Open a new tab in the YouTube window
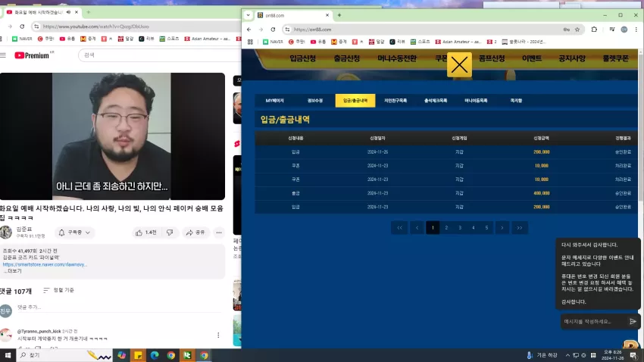644x362 pixels. pyautogui.click(x=89, y=12)
